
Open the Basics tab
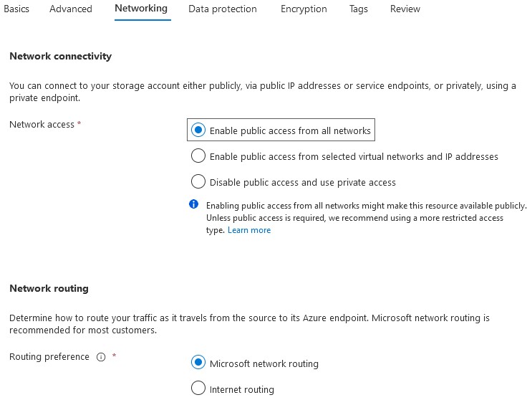[16, 9]
